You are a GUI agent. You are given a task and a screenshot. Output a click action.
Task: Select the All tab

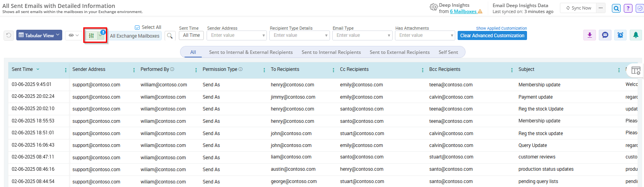pos(193,52)
